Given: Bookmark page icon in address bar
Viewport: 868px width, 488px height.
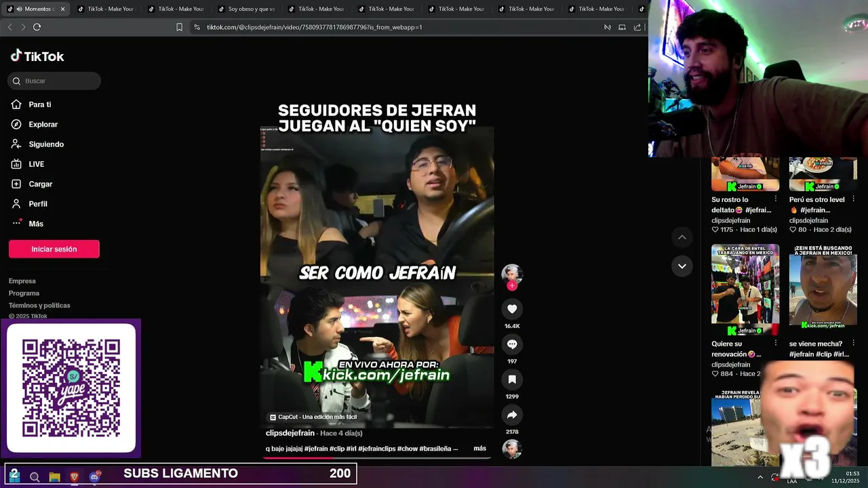Looking at the screenshot, I should click(179, 27).
